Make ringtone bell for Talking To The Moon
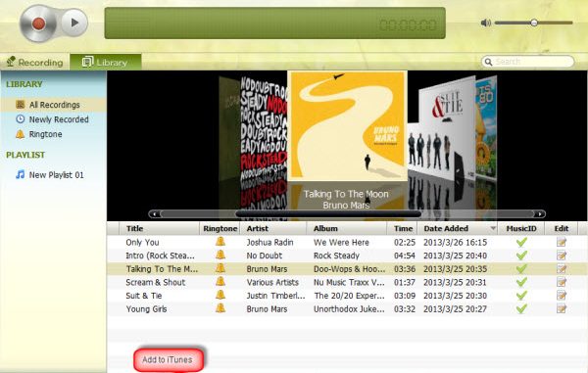 [x=220, y=268]
